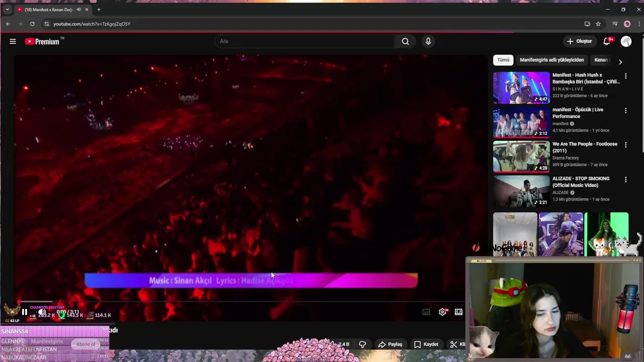
Task: Open the middle Shorts thumbnail
Action: tap(560, 235)
